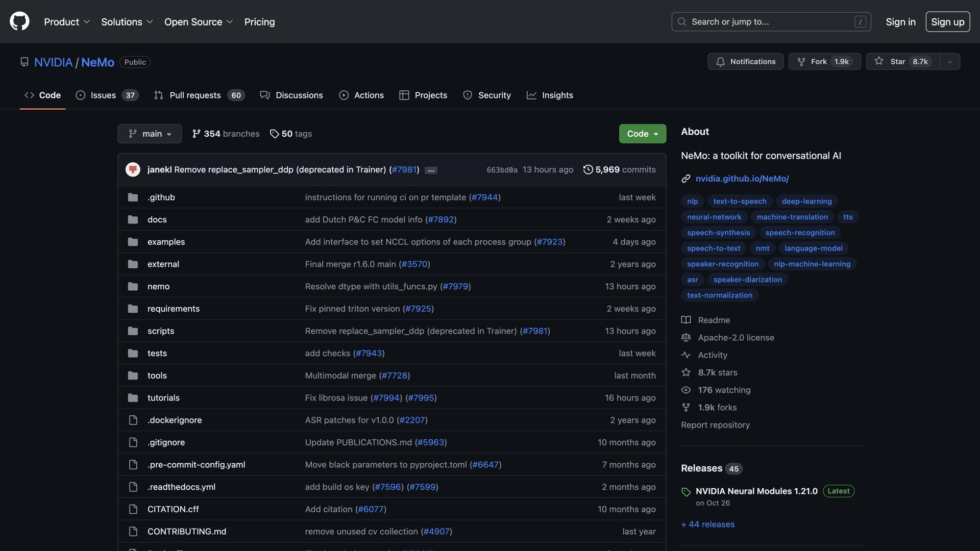Click the Notifications bell button

[x=745, y=62]
